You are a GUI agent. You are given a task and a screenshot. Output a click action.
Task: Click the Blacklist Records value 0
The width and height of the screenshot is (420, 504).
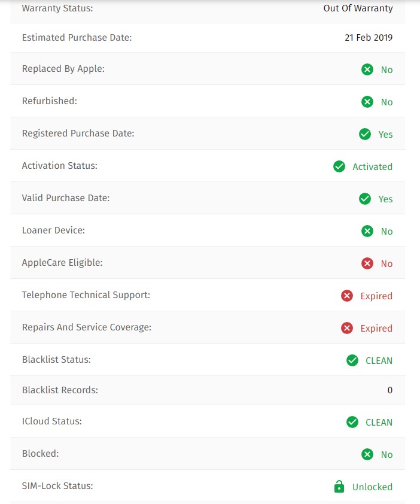pos(390,390)
